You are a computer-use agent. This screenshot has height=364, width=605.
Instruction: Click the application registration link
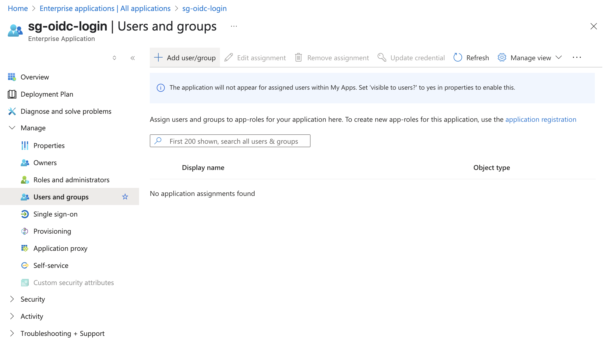[541, 119]
